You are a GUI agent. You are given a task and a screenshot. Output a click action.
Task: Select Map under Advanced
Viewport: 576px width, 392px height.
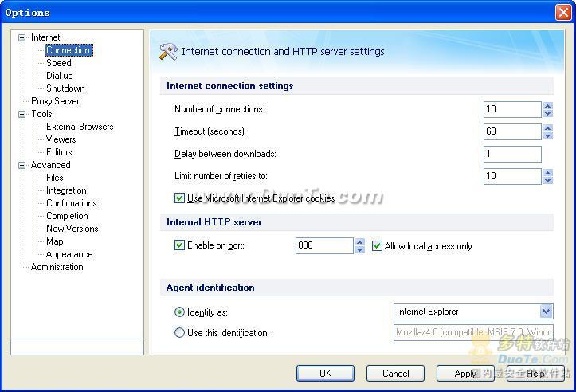coord(55,241)
